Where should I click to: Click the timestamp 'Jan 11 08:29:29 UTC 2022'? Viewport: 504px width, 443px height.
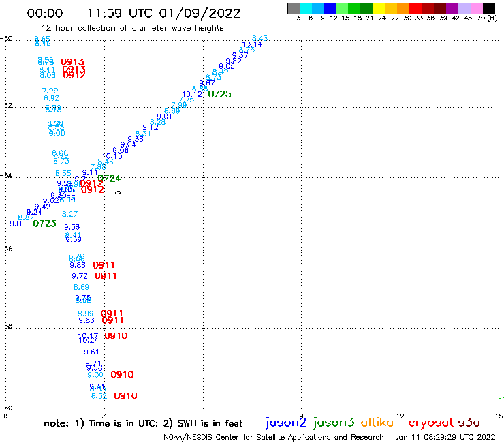[x=445, y=438]
